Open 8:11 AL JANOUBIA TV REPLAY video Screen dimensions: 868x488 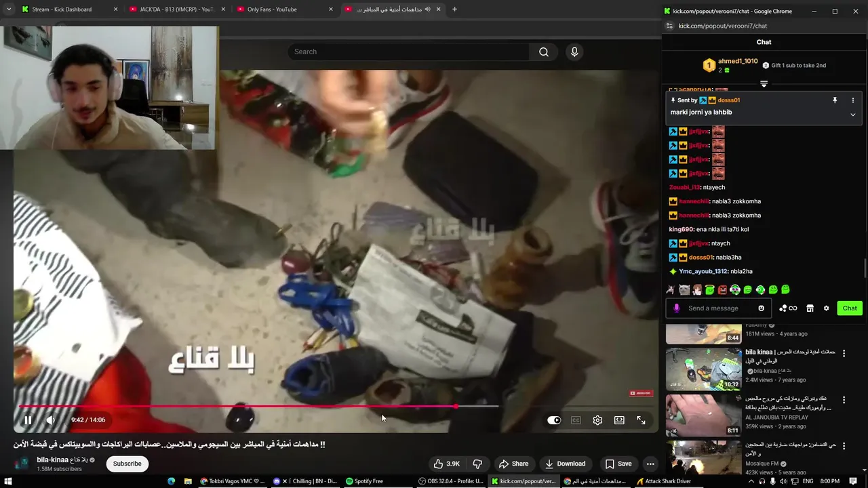[x=704, y=415]
